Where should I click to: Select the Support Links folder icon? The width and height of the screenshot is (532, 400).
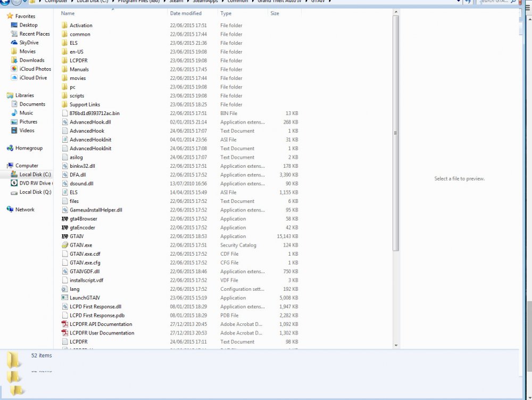coord(64,104)
